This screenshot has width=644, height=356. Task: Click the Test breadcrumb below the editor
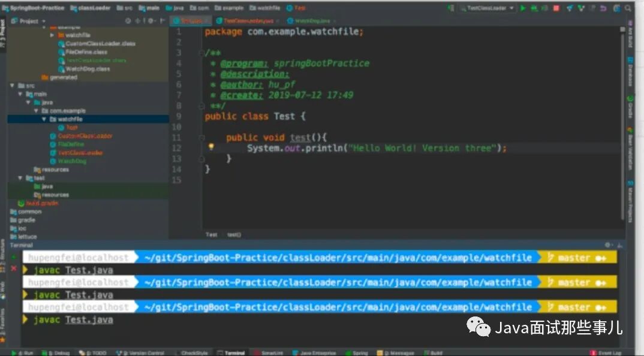click(x=212, y=235)
